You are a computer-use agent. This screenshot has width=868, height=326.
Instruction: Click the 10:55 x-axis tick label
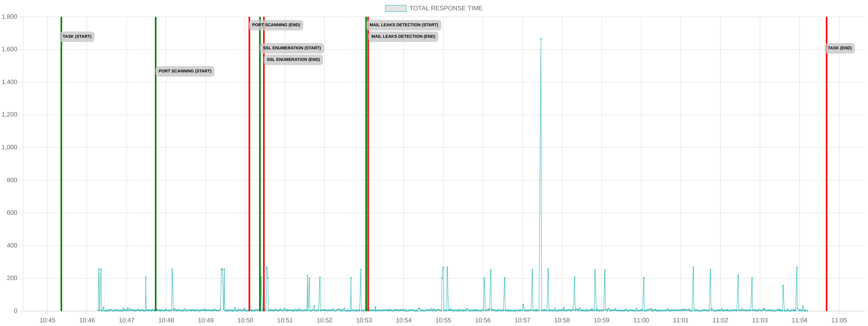[x=443, y=320]
